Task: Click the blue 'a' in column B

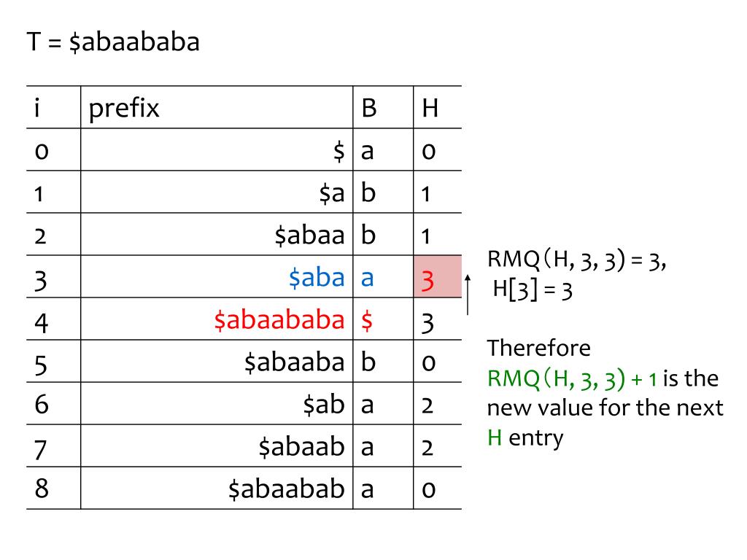Action: pos(367,279)
